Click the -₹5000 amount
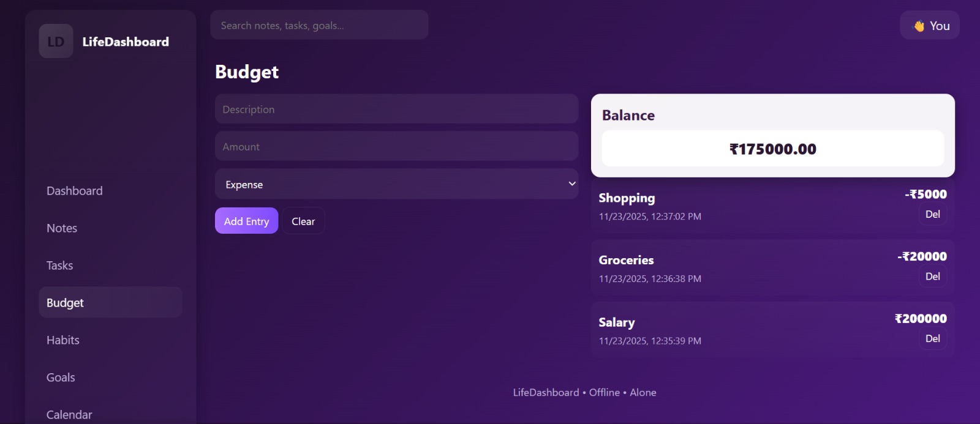The height and width of the screenshot is (424, 980). [925, 194]
